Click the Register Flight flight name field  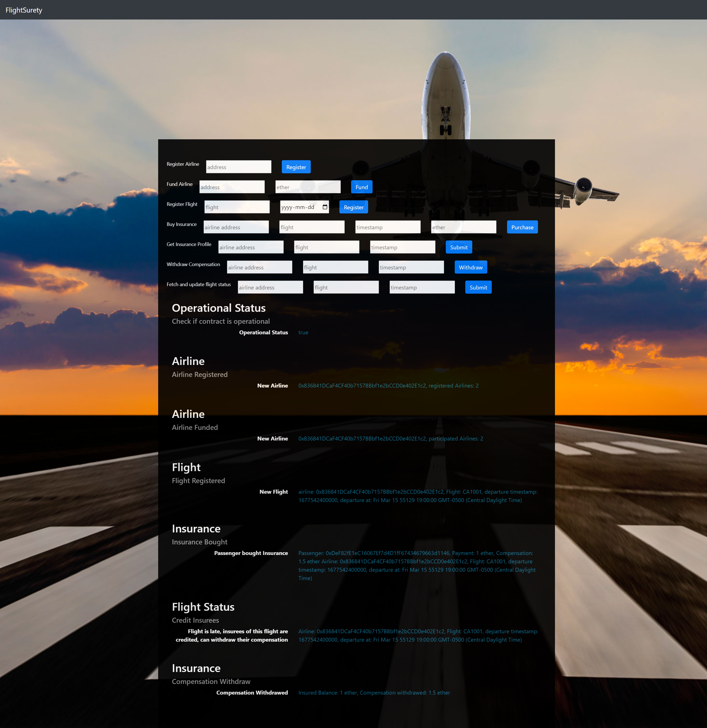pyautogui.click(x=236, y=207)
